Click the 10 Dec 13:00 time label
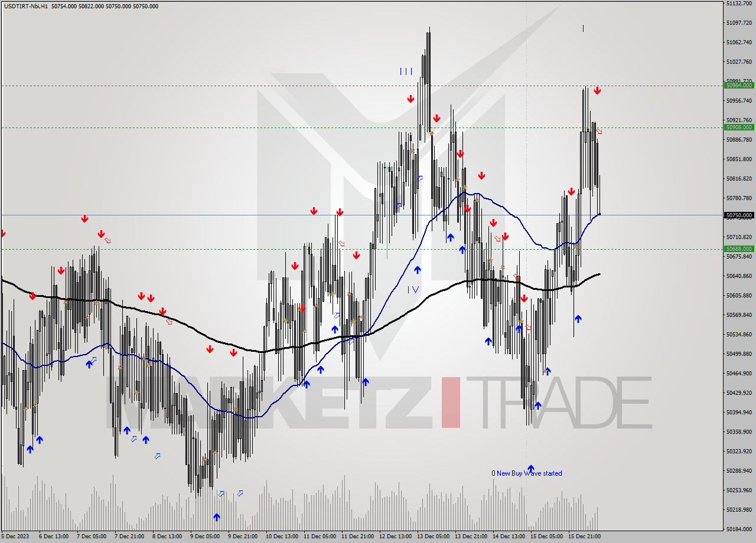 click(281, 537)
